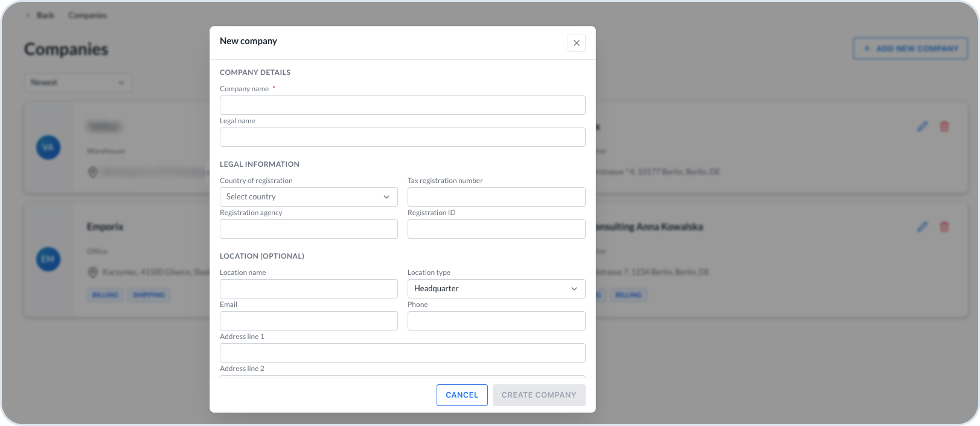Click the SHIPPING tag on Emporix card
The height and width of the screenshot is (426, 980).
pyautogui.click(x=149, y=295)
